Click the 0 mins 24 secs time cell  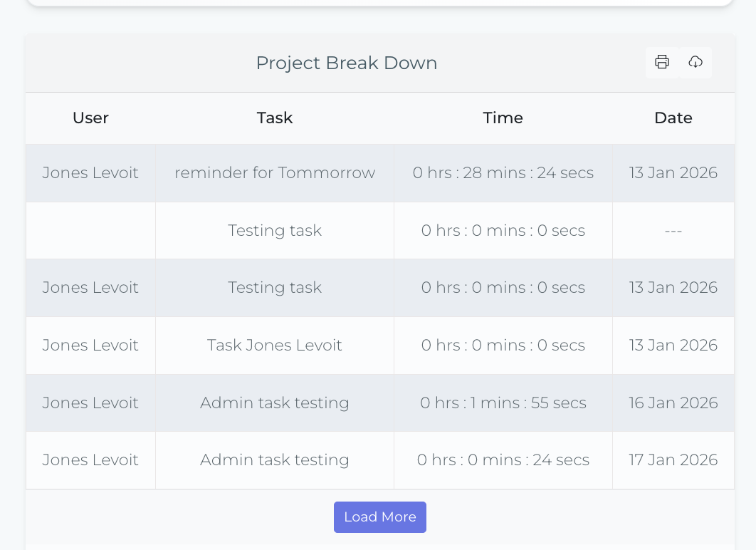[503, 460]
